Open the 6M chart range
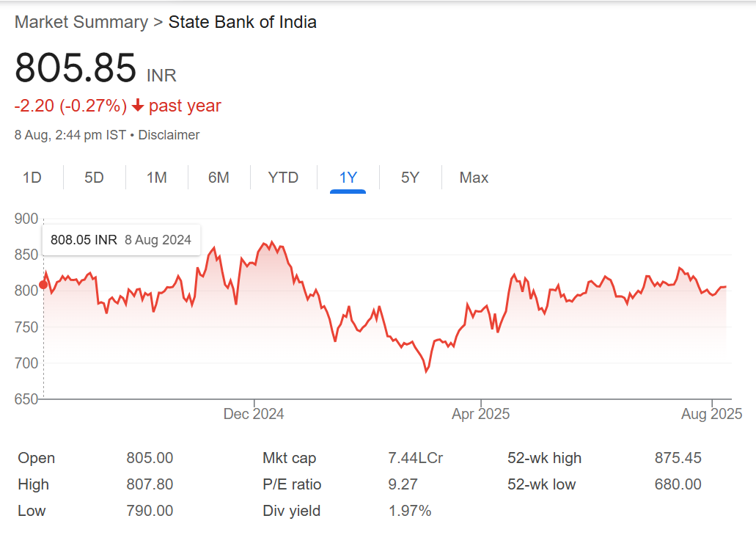 219,178
